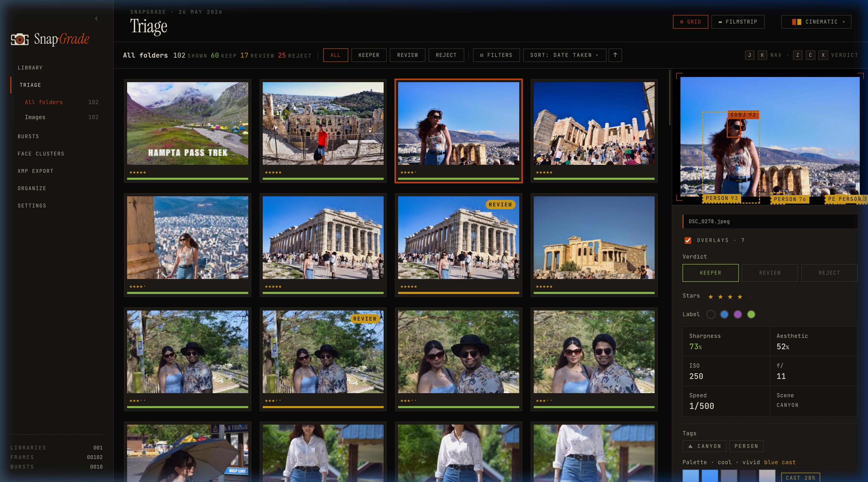Select Triage in the sidebar
868x482 pixels.
point(30,85)
